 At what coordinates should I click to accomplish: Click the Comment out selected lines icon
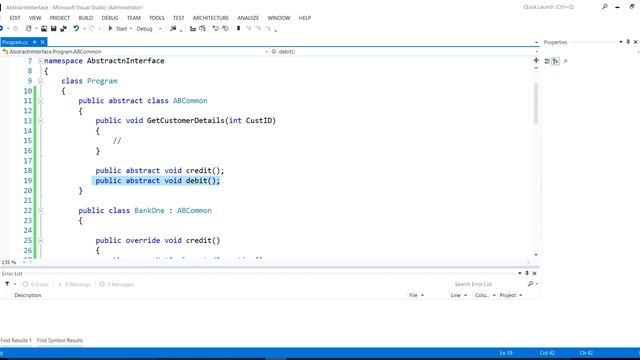coord(216,29)
